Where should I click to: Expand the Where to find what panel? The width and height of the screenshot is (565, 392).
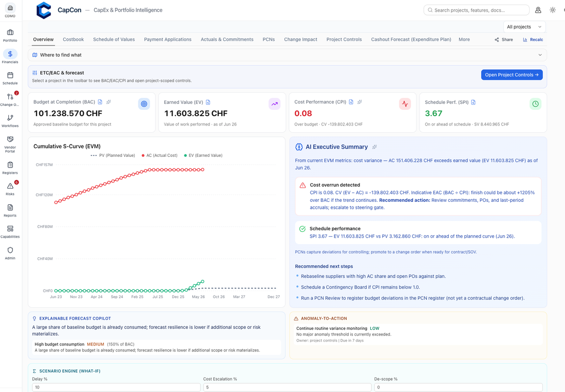tap(287, 55)
